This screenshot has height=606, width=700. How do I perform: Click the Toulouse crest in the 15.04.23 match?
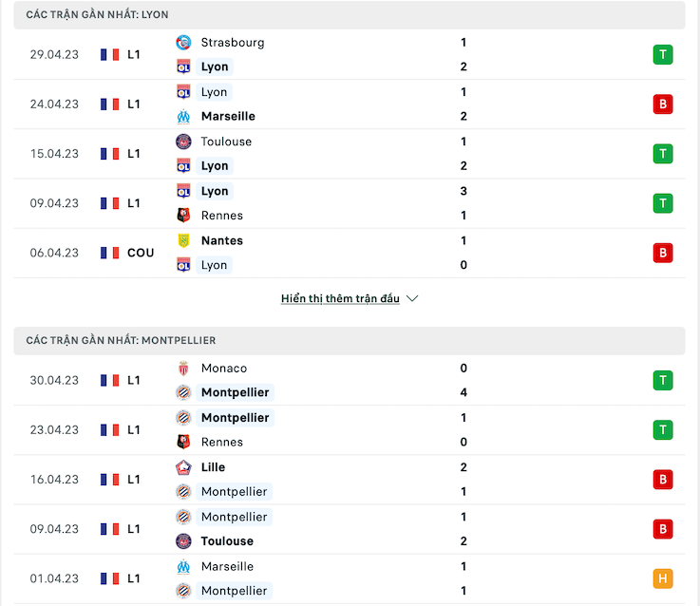183,142
